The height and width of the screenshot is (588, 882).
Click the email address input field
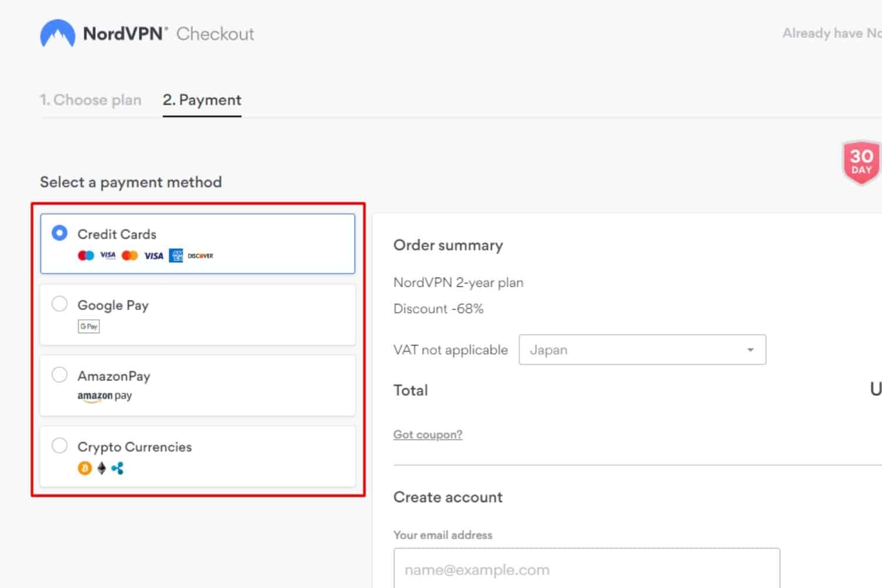tap(585, 569)
